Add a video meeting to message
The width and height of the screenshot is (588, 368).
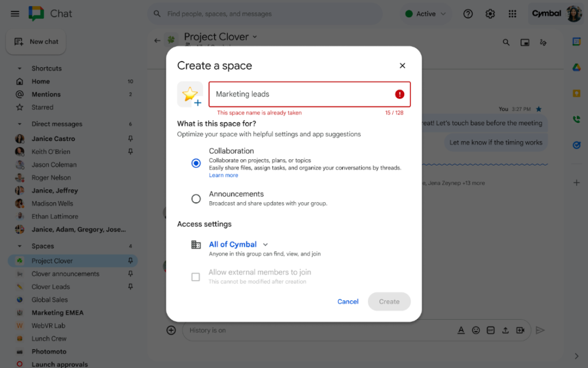pyautogui.click(x=520, y=330)
